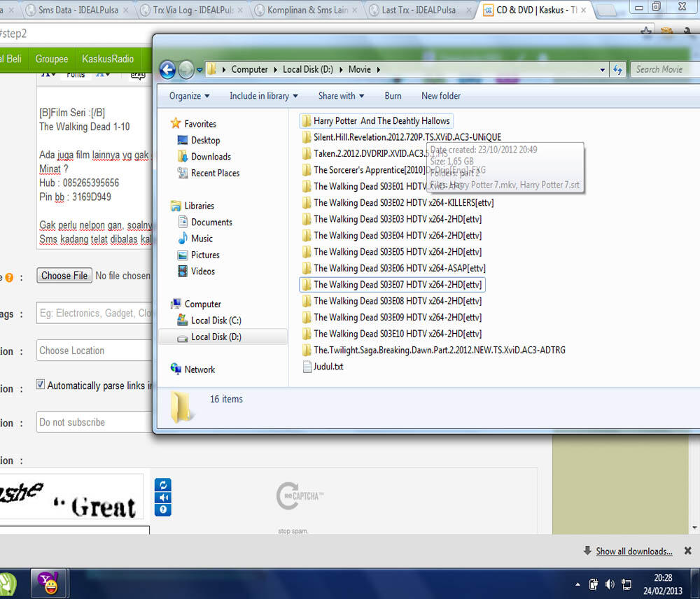Open Downloads folder in Favorites
Screen dimensions: 700x599
pyautogui.click(x=204, y=157)
